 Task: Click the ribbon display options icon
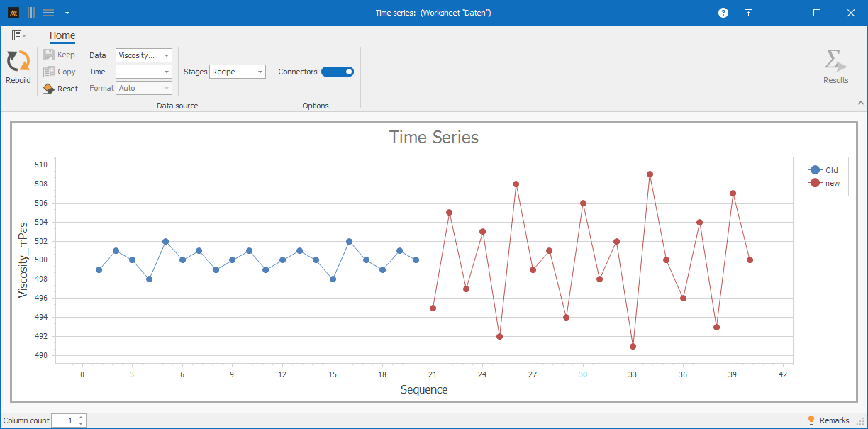(x=748, y=13)
